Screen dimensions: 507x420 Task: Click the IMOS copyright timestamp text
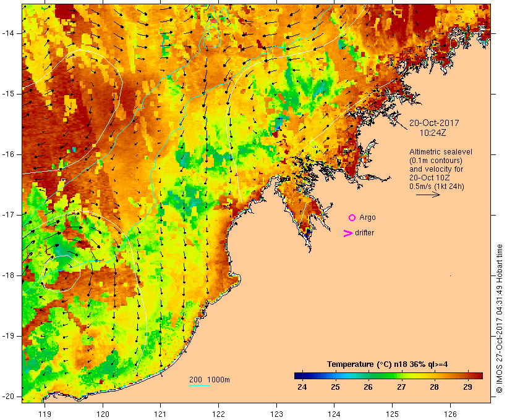click(x=499, y=319)
